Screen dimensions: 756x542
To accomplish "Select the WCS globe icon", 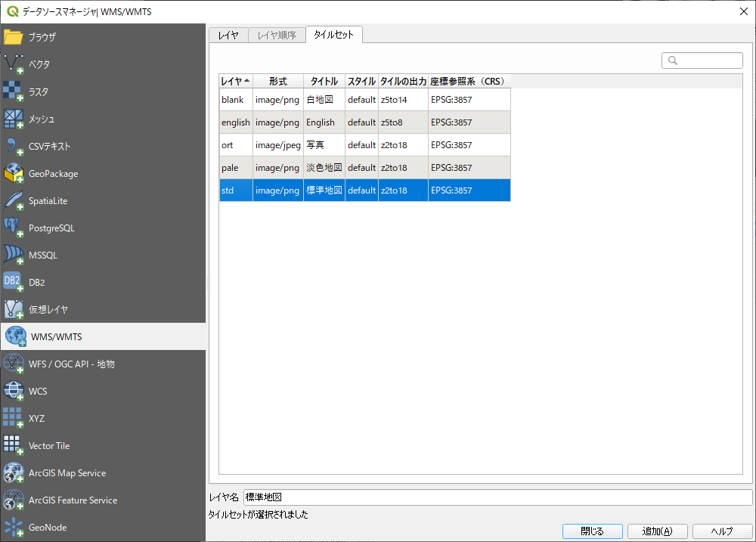I will pos(13,391).
